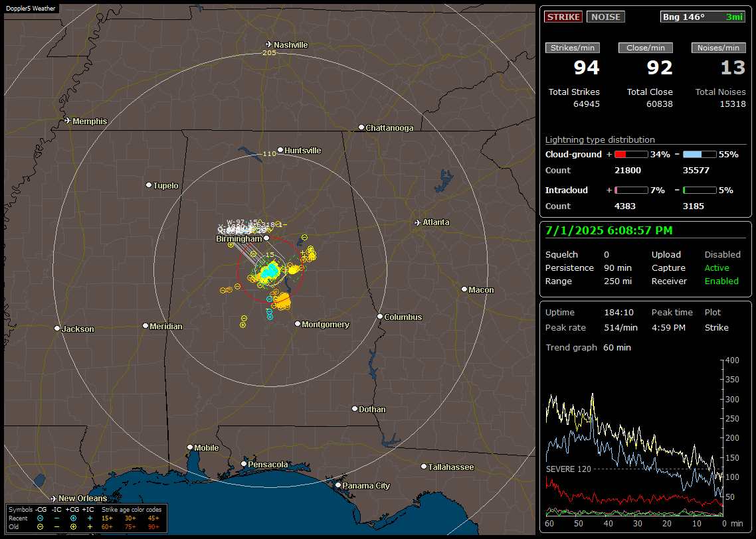Click the Total Close count 60838
Screen dimensions: 756x539
point(659,104)
